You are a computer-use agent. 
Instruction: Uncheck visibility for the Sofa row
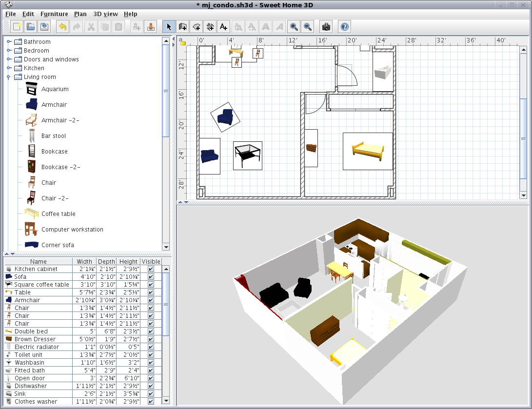(x=151, y=277)
